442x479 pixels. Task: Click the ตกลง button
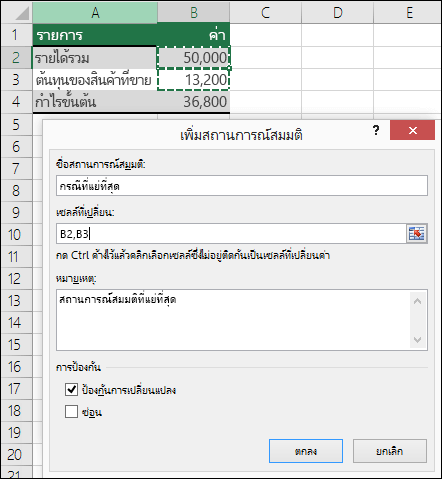point(306,451)
